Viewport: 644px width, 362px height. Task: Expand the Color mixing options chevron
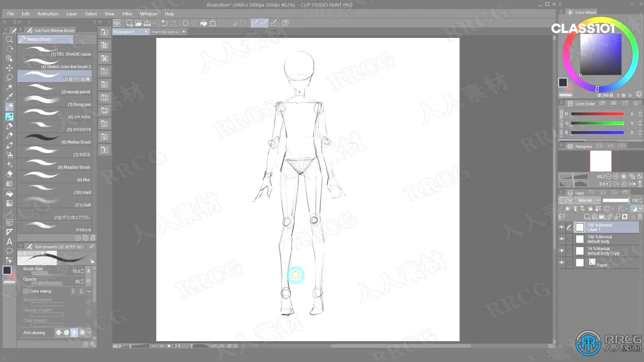pyautogui.click(x=89, y=291)
